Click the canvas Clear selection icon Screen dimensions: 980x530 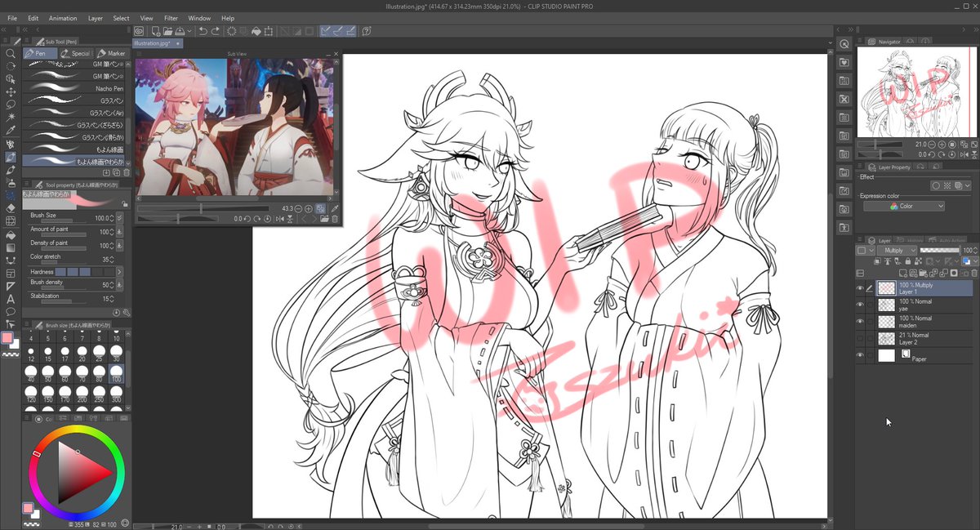click(x=232, y=31)
